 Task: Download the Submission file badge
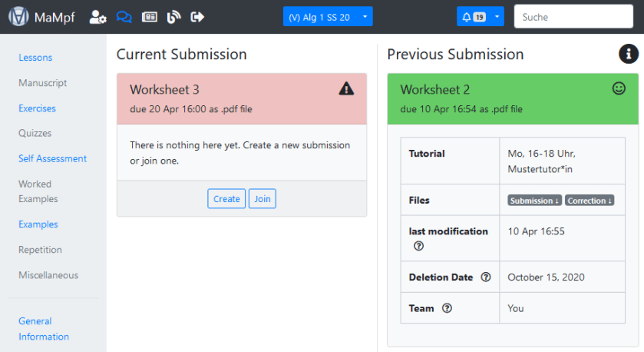(534, 201)
